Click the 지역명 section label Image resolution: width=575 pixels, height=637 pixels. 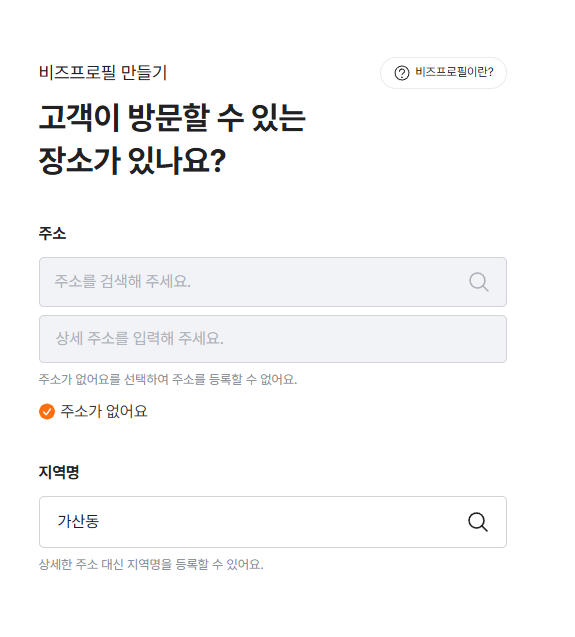pyautogui.click(x=59, y=472)
